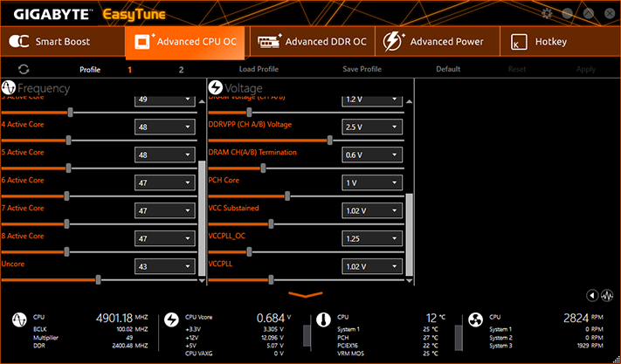The height and width of the screenshot is (364, 621).
Task: Click the Voltage panel scrollbar thumb
Action: pyautogui.click(x=409, y=234)
